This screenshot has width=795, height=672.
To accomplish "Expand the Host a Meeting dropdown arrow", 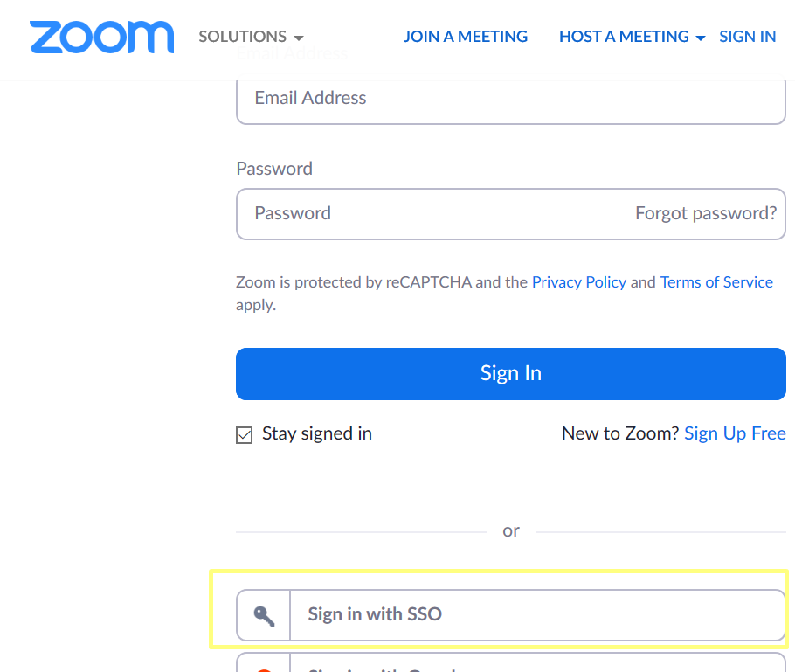I will coord(700,38).
